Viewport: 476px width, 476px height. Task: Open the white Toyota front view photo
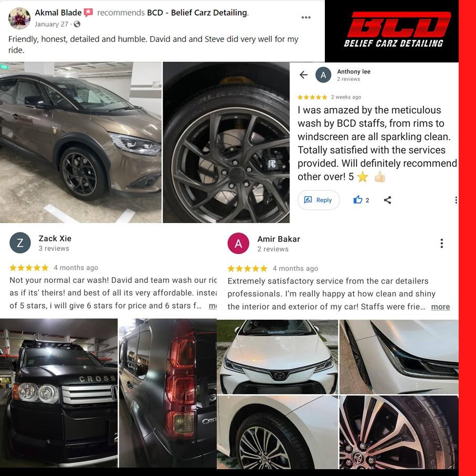277,357
